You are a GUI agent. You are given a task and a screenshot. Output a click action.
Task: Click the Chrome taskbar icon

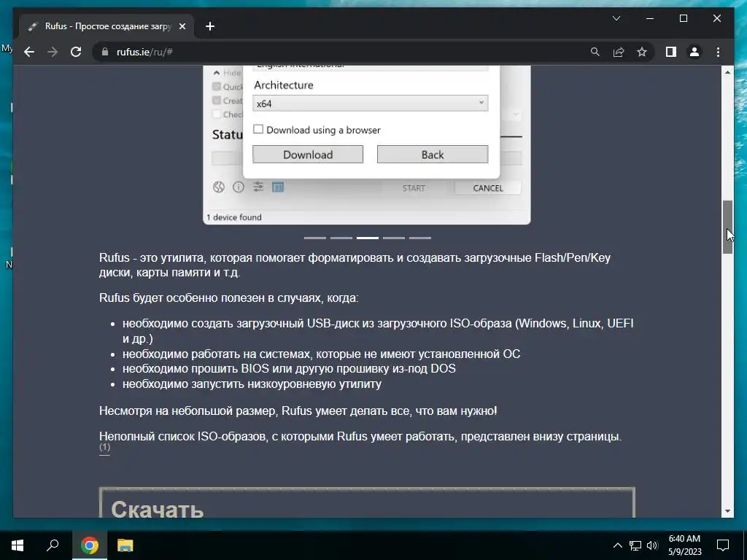[89, 545]
